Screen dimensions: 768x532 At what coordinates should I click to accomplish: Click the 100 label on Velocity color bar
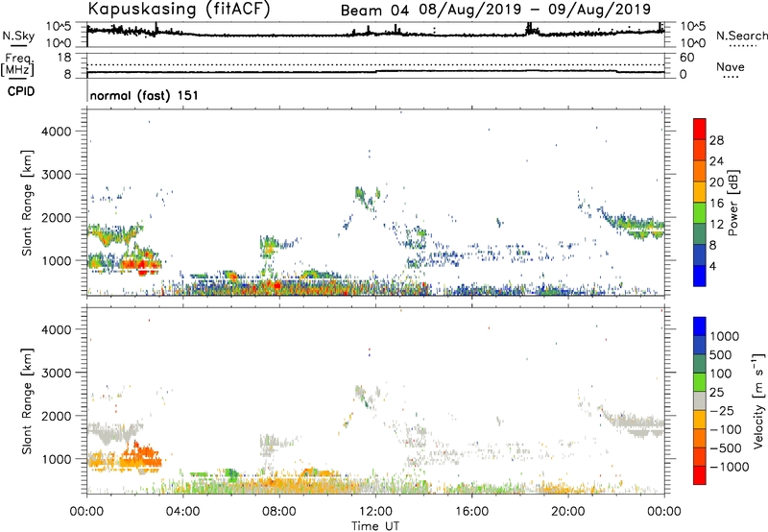pos(721,374)
